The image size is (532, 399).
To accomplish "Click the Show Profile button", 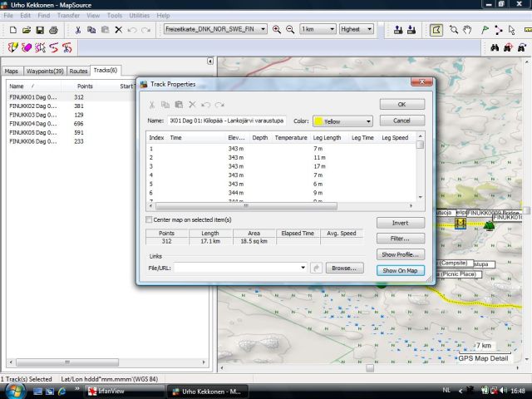I will pyautogui.click(x=400, y=254).
